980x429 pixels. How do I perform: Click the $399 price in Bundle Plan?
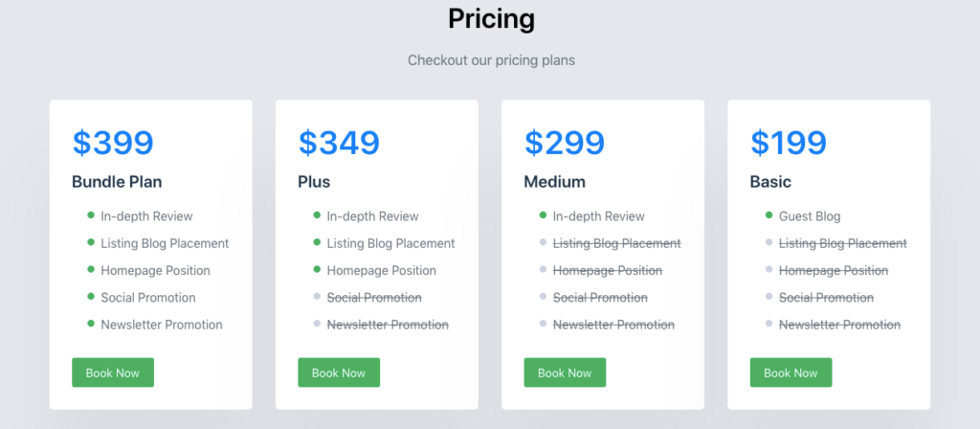[113, 143]
